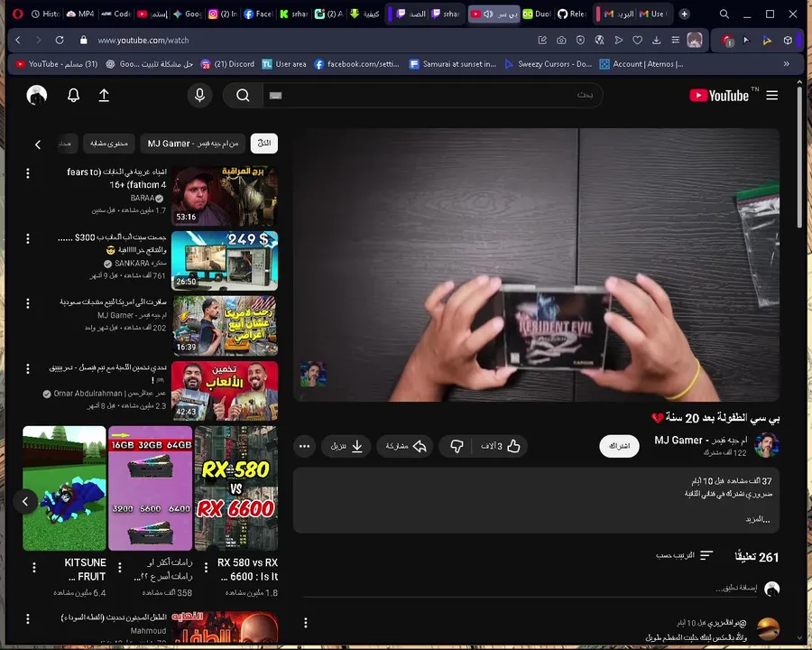812x650 pixels.
Task: Click the upload video arrow icon
Action: (x=104, y=96)
